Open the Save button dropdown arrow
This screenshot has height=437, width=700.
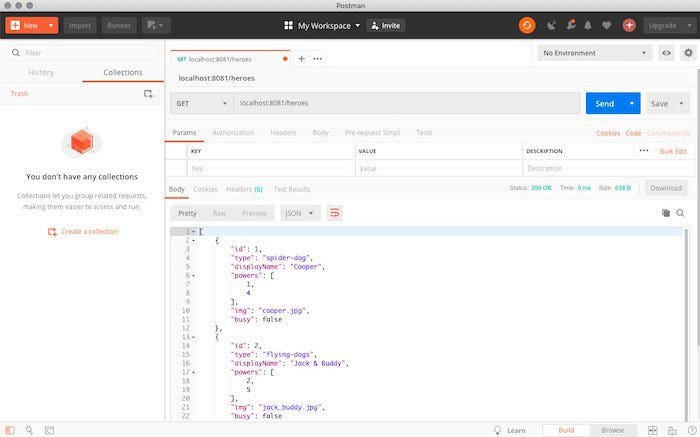tap(681, 103)
